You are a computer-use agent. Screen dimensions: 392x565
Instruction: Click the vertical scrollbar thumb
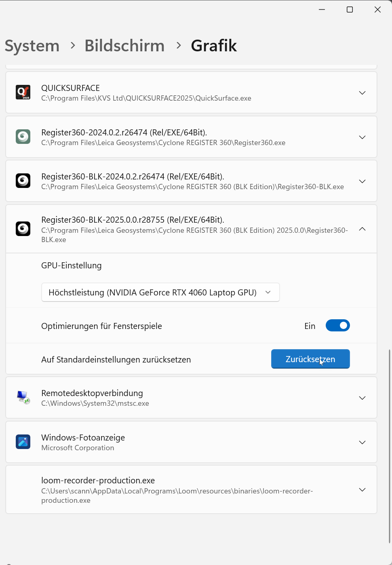[x=390, y=446]
